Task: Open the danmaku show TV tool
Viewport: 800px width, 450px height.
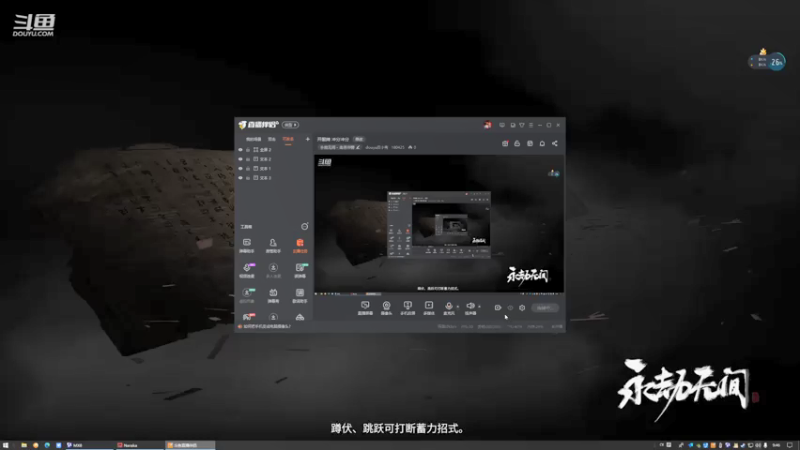Action: 273,295
